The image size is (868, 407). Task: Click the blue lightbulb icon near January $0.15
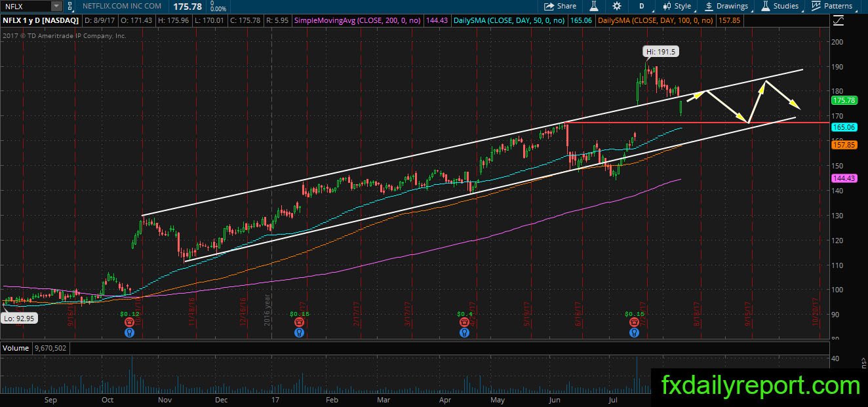(x=299, y=332)
